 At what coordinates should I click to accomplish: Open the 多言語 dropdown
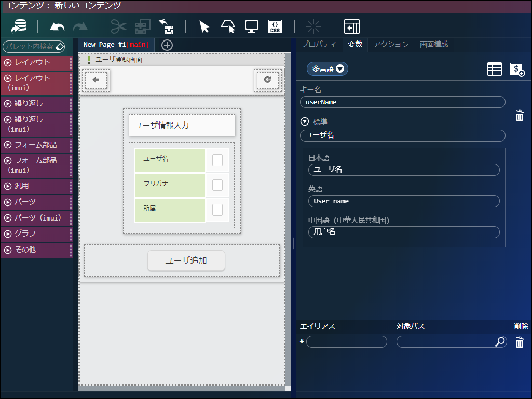[328, 69]
